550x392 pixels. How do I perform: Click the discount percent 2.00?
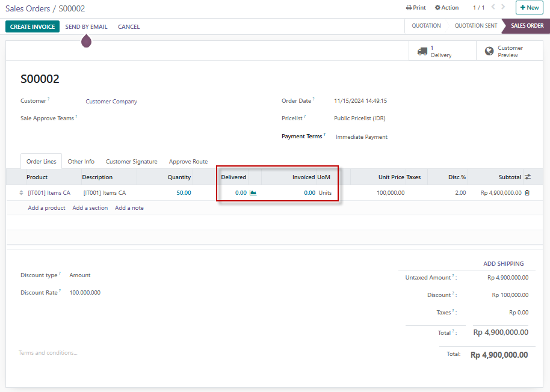(460, 192)
